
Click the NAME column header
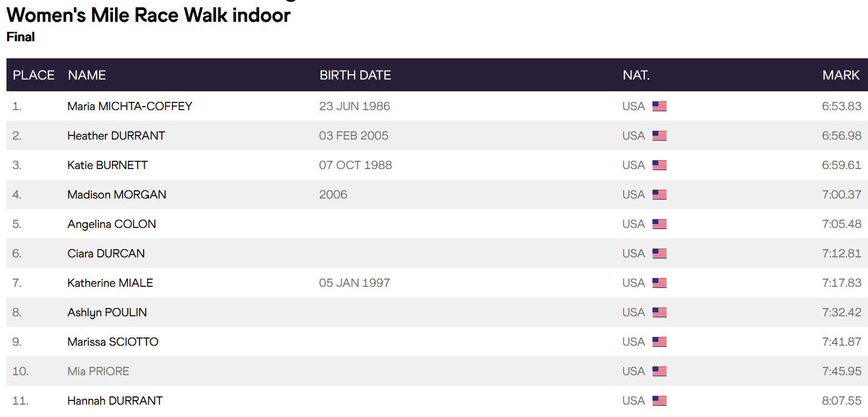[x=87, y=75]
